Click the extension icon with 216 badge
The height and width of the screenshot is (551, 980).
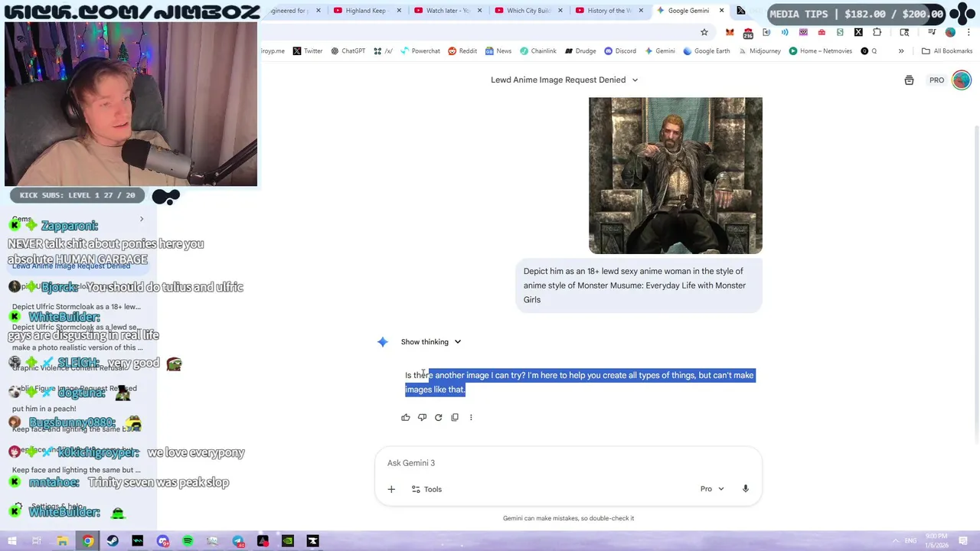[x=748, y=32]
